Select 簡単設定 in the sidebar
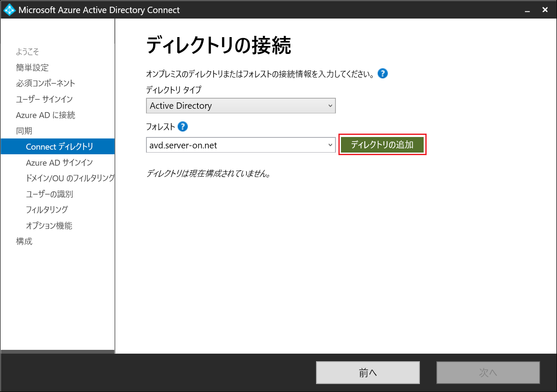 click(x=32, y=67)
